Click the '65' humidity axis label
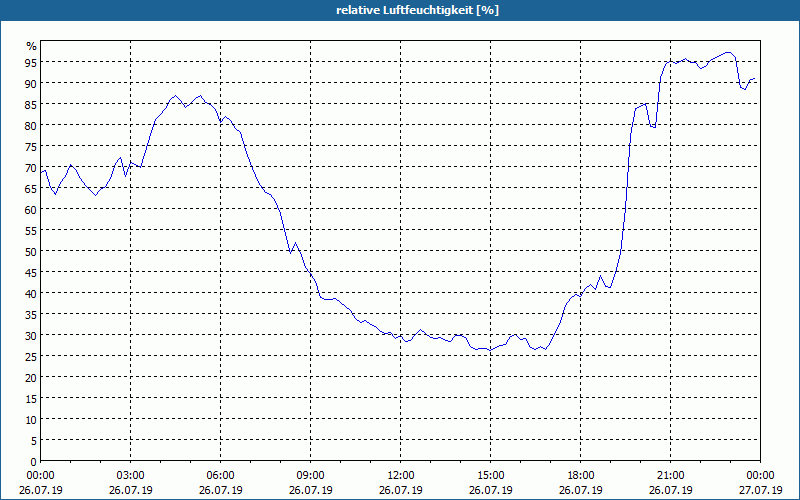 tap(30, 188)
